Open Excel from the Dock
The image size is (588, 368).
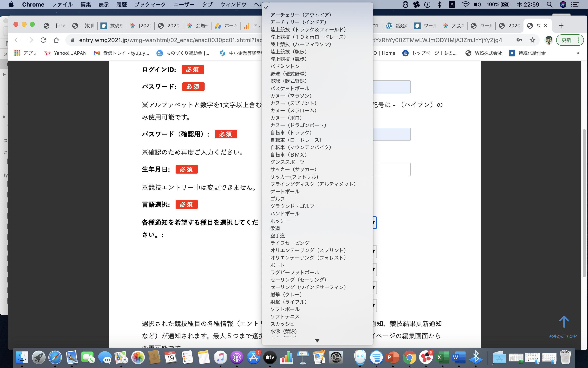[x=442, y=357]
